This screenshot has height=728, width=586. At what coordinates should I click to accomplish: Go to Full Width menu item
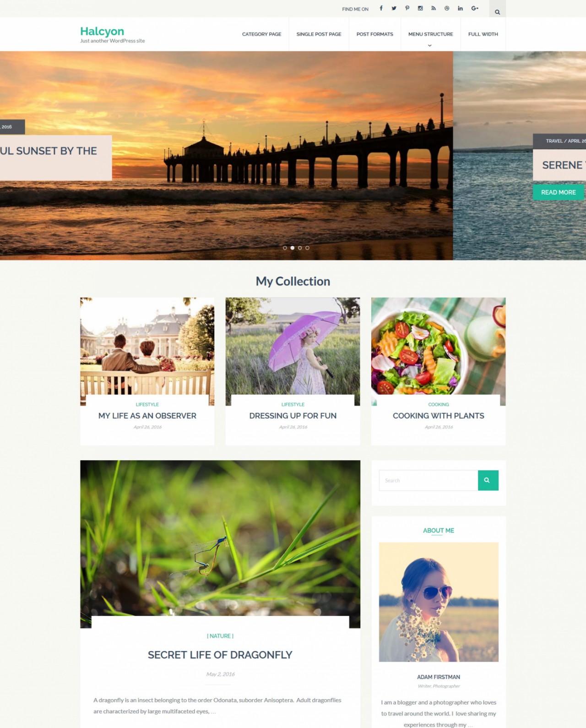point(483,34)
